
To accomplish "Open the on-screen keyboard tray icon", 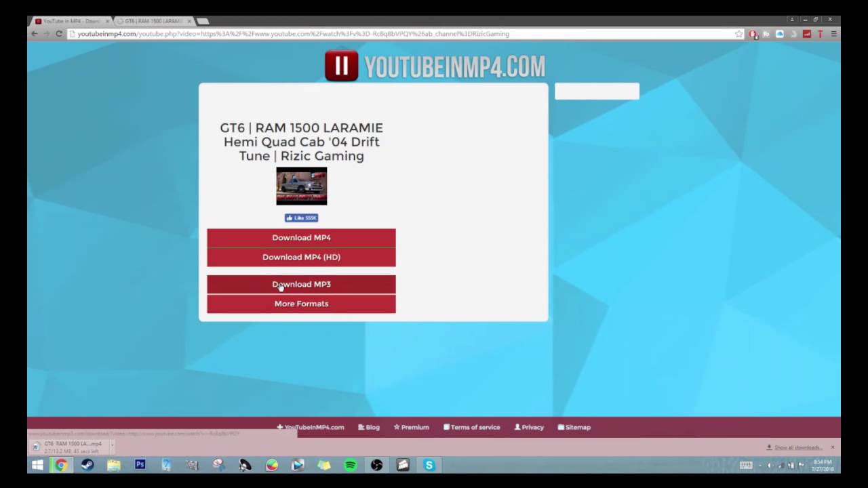I will tap(746, 465).
